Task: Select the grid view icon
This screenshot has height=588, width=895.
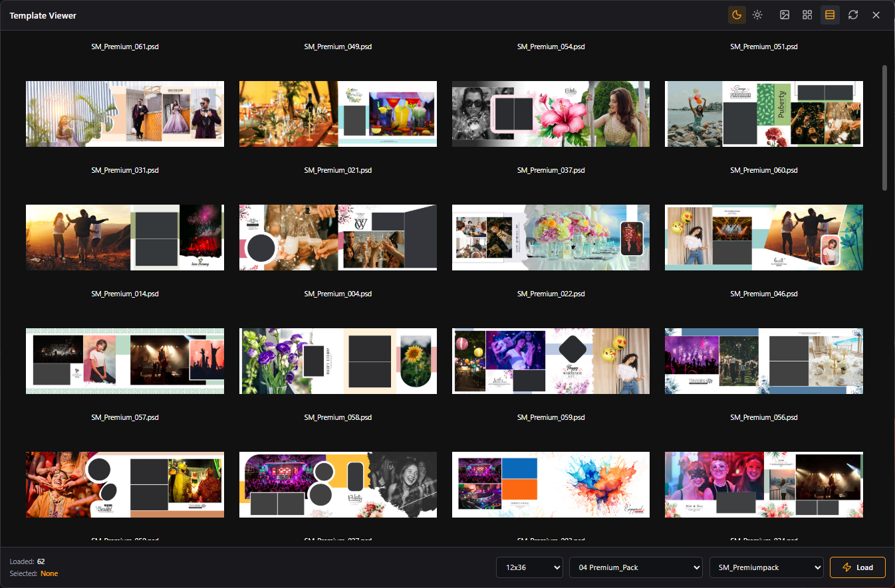Action: point(807,15)
